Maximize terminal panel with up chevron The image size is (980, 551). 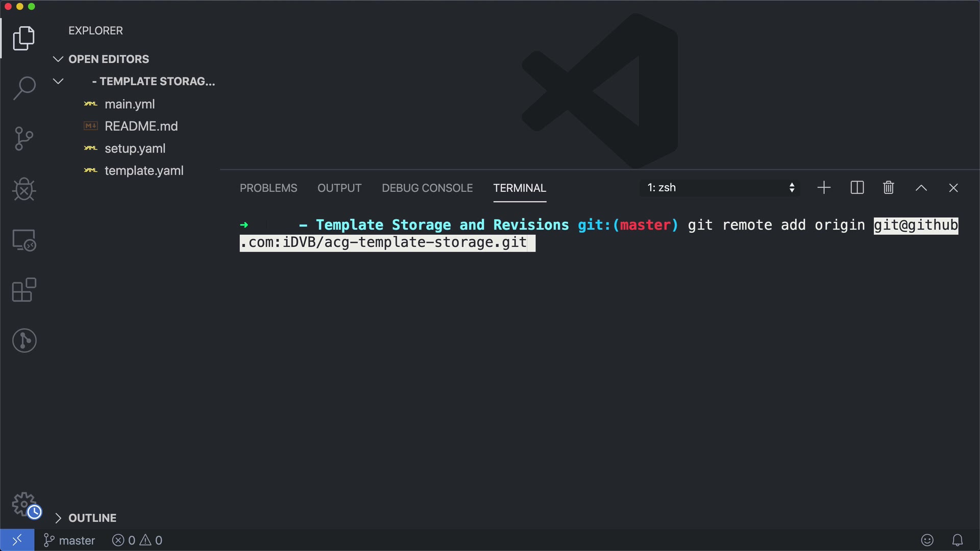click(x=921, y=188)
